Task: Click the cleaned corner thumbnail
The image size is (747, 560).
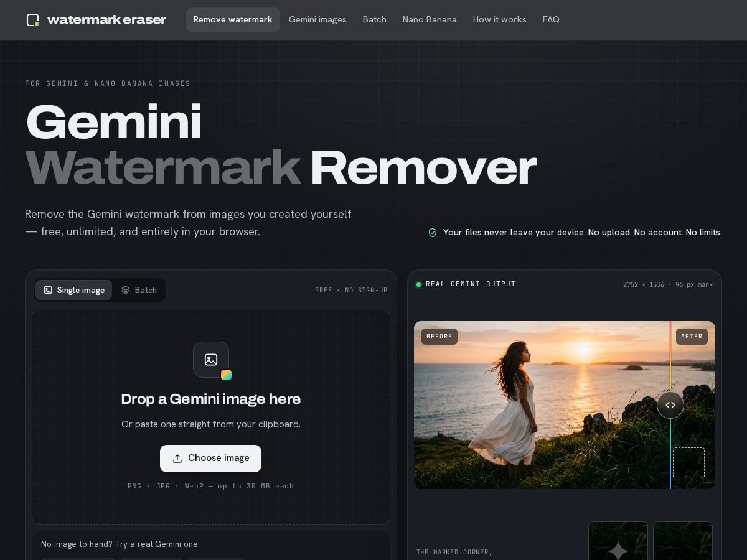Action: tap(683, 541)
